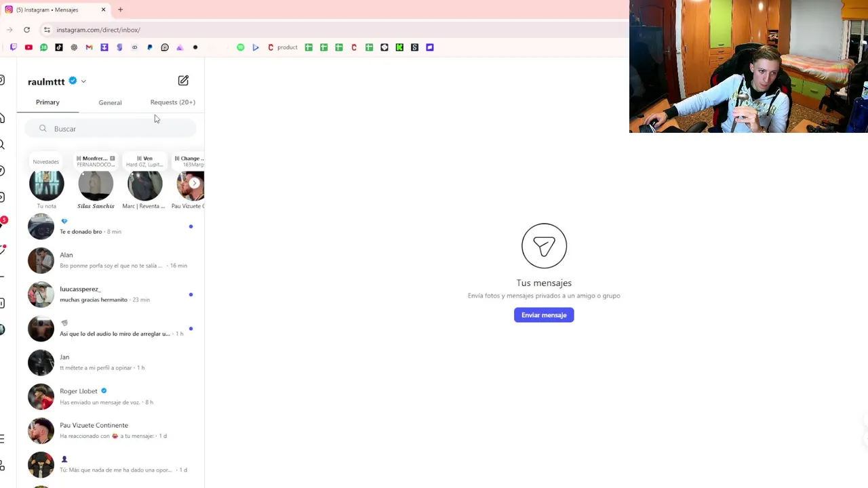Compose a new message with pencil icon
The height and width of the screenshot is (488, 868).
(183, 81)
